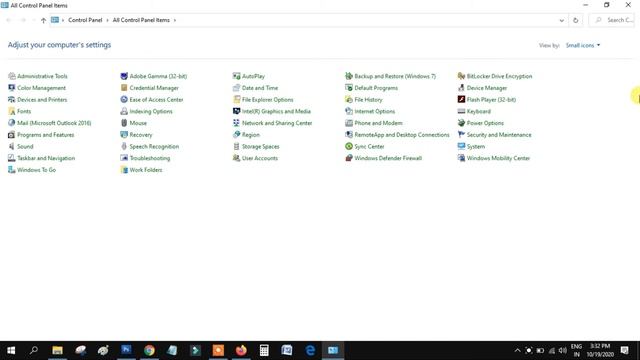Open the AutoPlay icon

pyautogui.click(x=236, y=76)
